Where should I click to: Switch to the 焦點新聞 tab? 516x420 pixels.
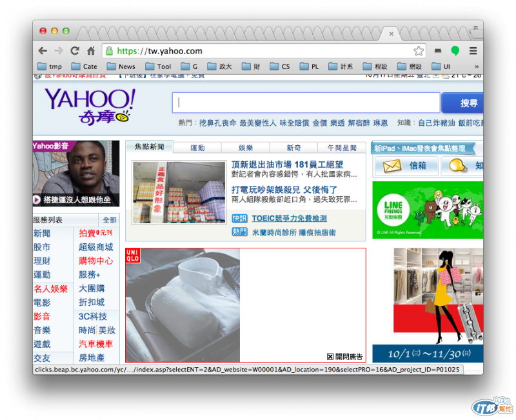150,147
